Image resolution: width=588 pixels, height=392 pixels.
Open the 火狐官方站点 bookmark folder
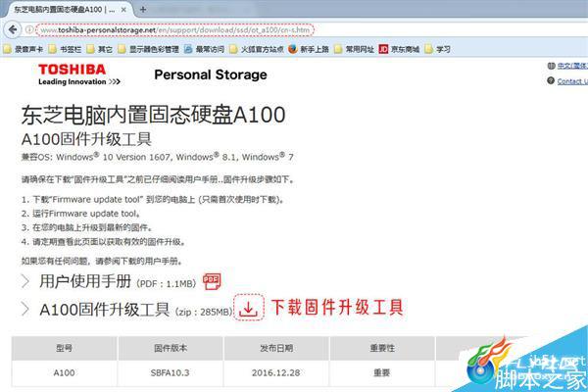257,49
